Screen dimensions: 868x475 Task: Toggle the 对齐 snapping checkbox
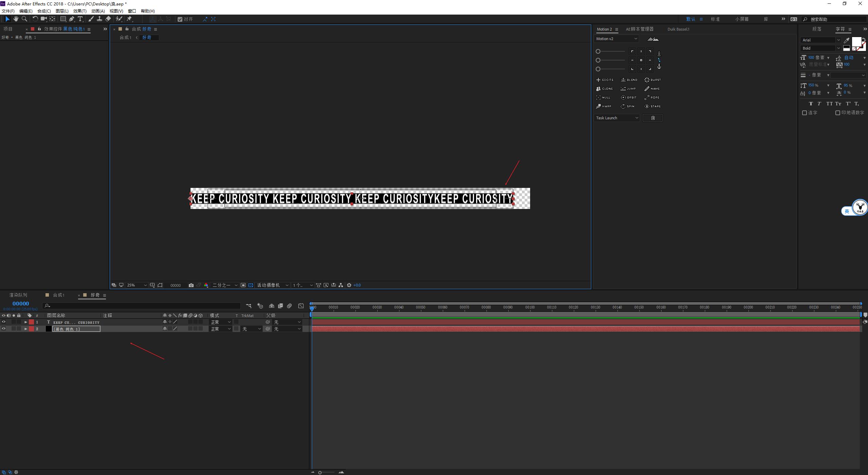180,19
